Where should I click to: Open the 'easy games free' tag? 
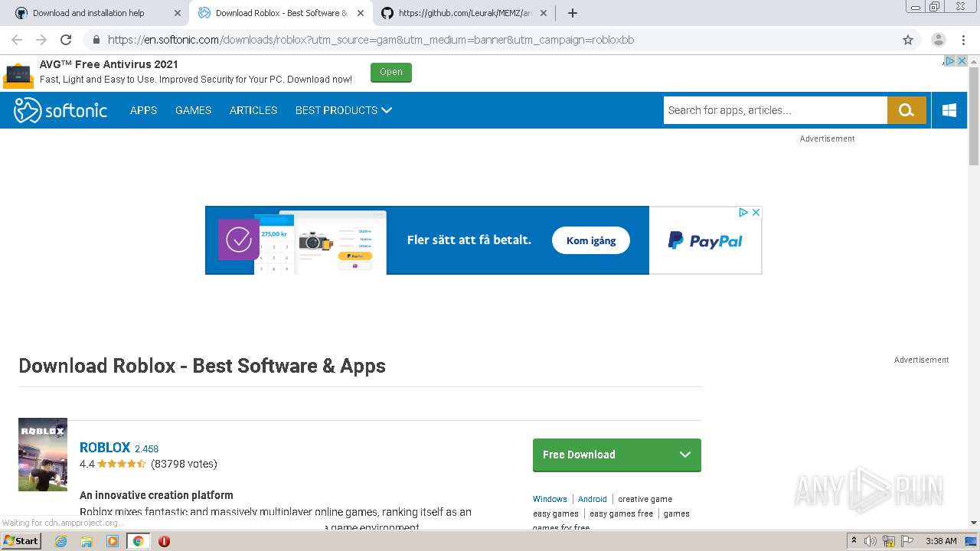click(622, 514)
